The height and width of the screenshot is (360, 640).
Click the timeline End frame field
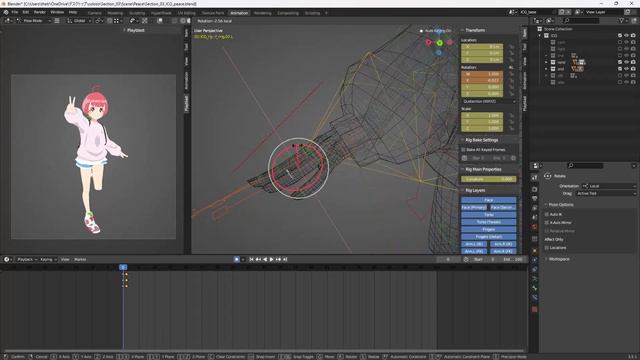pos(512,260)
